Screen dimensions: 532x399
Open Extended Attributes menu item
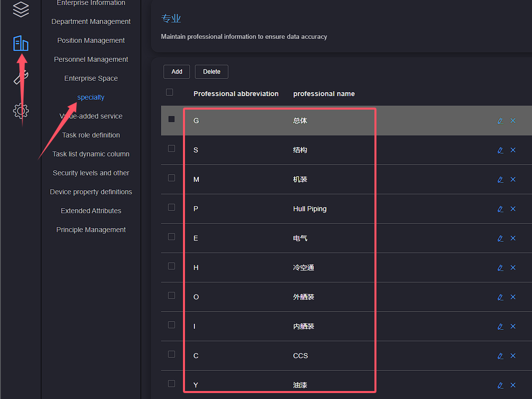(x=91, y=211)
